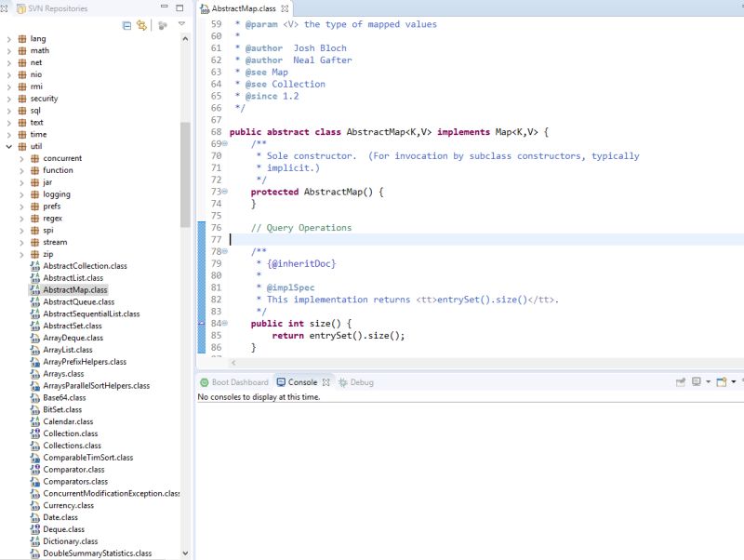Image resolution: width=744 pixels, height=560 pixels.
Task: Click the Display Selected Console icon
Action: pos(697,380)
